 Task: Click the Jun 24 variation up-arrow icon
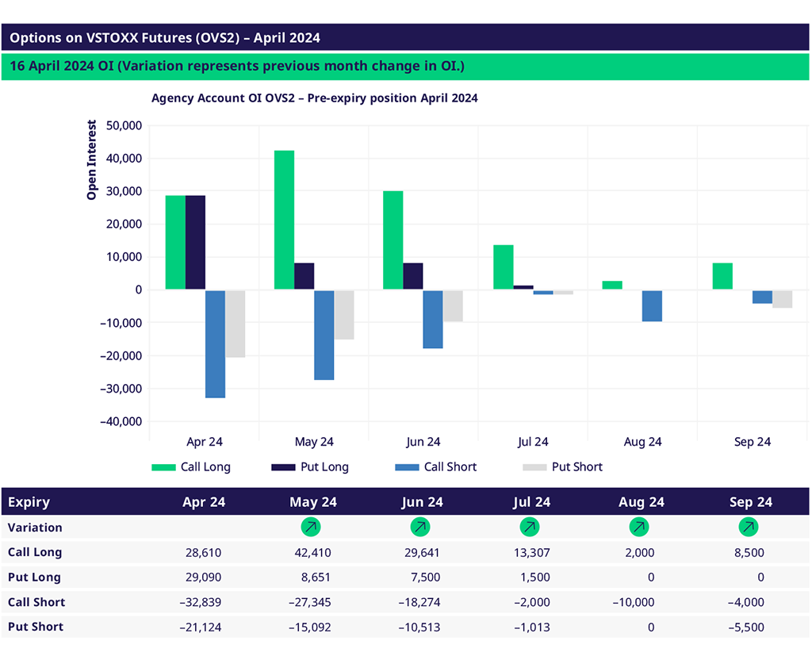pyautogui.click(x=420, y=527)
